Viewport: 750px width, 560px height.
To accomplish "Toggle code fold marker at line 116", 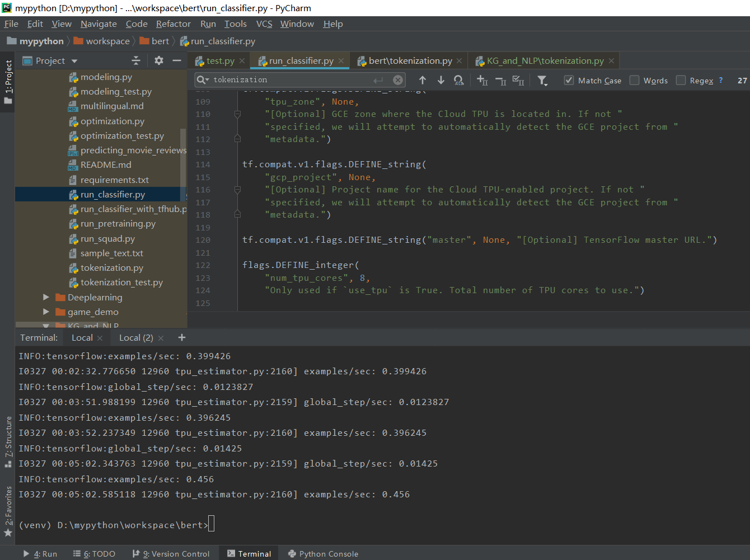I will coord(237,190).
